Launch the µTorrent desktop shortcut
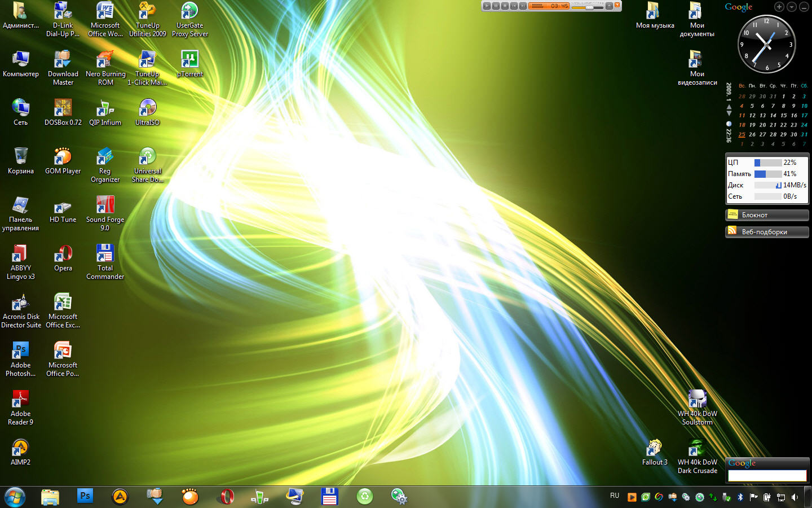The width and height of the screenshot is (812, 508). 189,63
